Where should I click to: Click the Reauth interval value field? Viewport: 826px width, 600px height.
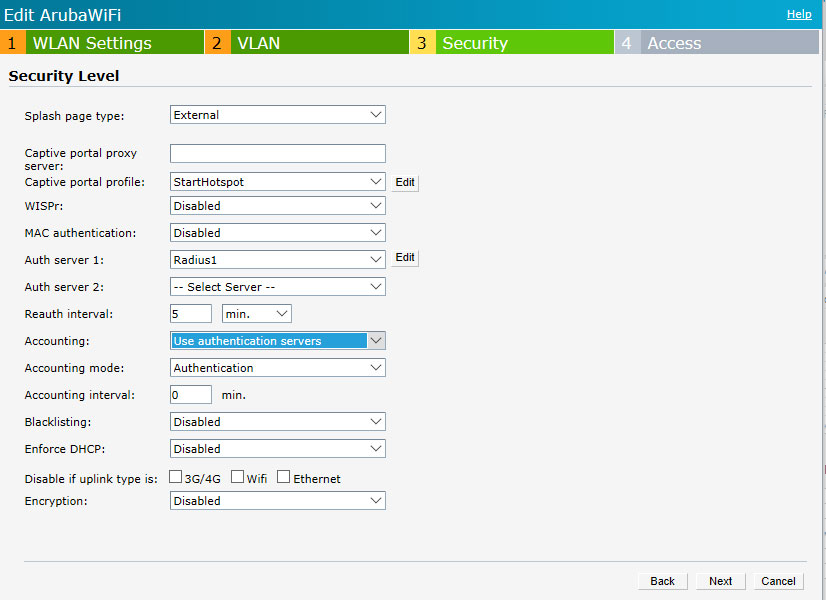click(x=191, y=314)
